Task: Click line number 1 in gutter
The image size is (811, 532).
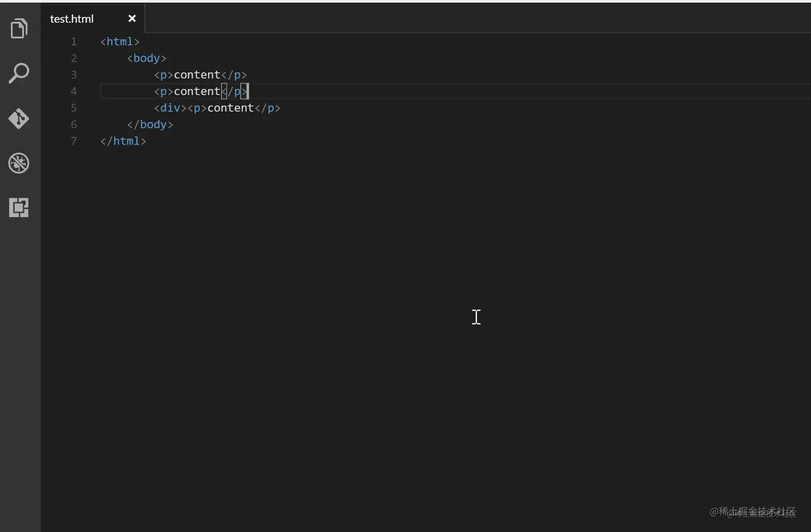Action: [74, 42]
